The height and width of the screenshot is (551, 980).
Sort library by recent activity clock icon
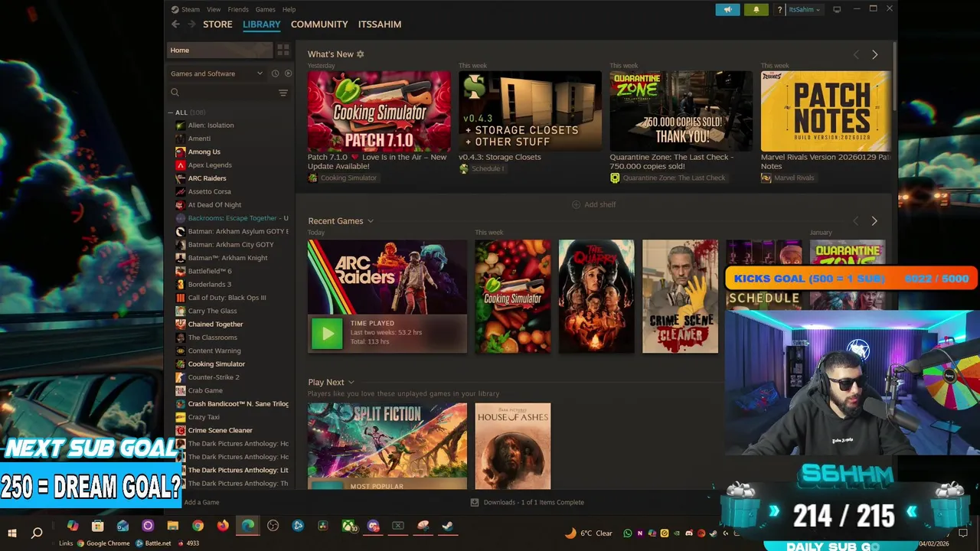(x=275, y=73)
